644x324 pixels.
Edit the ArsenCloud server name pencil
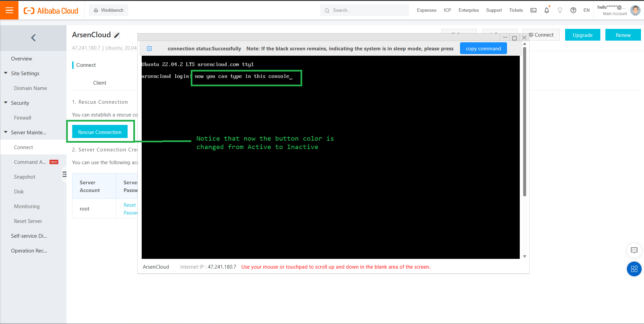117,35
